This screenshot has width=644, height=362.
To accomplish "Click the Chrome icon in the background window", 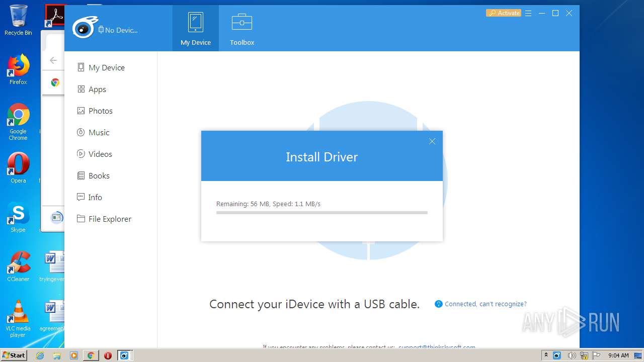I will (55, 82).
